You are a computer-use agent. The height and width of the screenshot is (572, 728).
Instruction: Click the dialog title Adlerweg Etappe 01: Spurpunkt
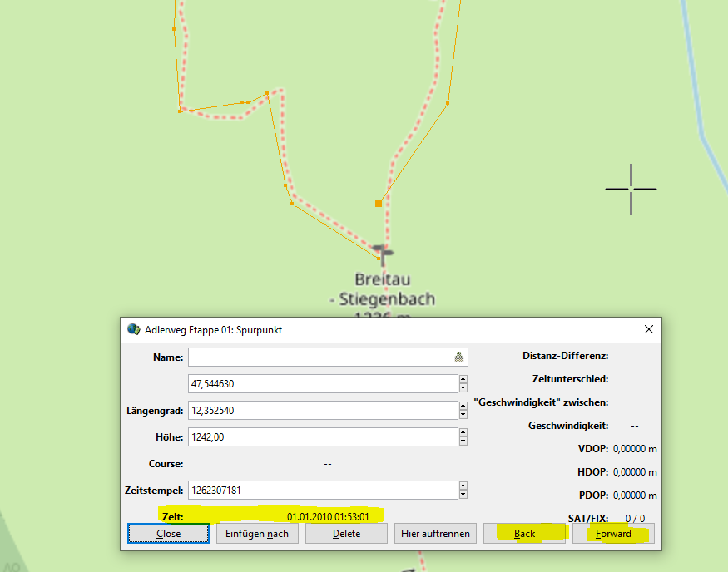tap(213, 329)
